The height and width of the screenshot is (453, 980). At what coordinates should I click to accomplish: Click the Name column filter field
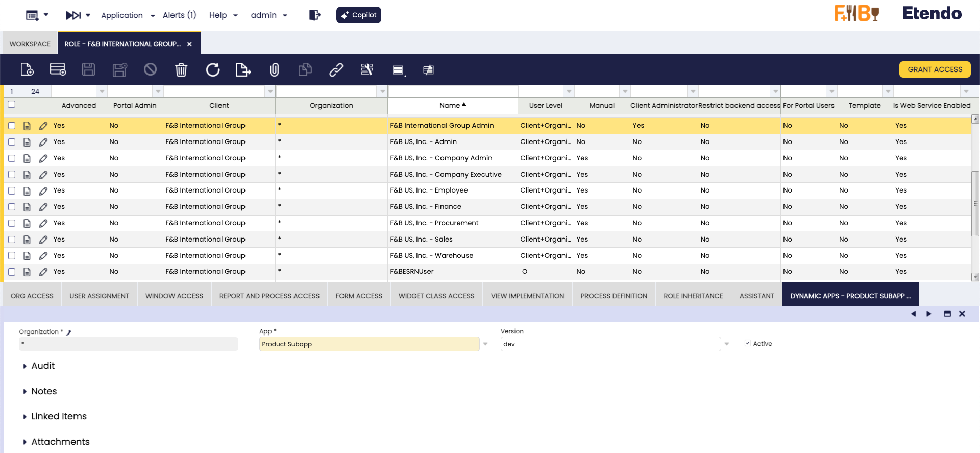point(453,91)
